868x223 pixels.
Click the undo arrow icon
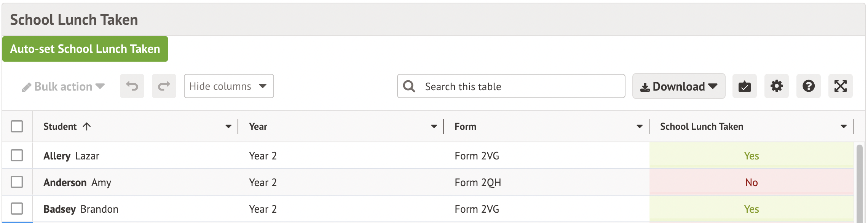pos(132,86)
